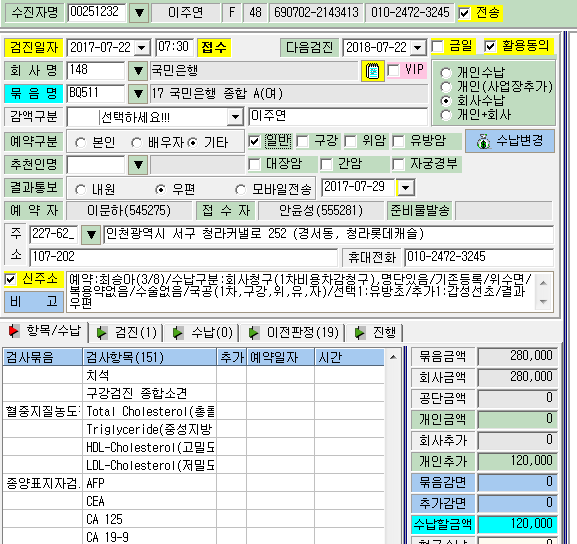The height and width of the screenshot is (544, 577).
Task: Choose 모바일전송 for result notification
Action: [x=240, y=190]
